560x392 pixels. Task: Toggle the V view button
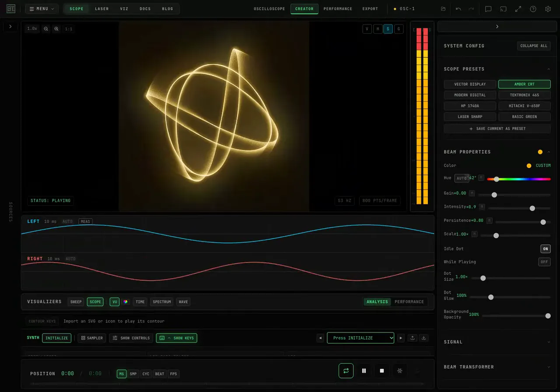367,29
